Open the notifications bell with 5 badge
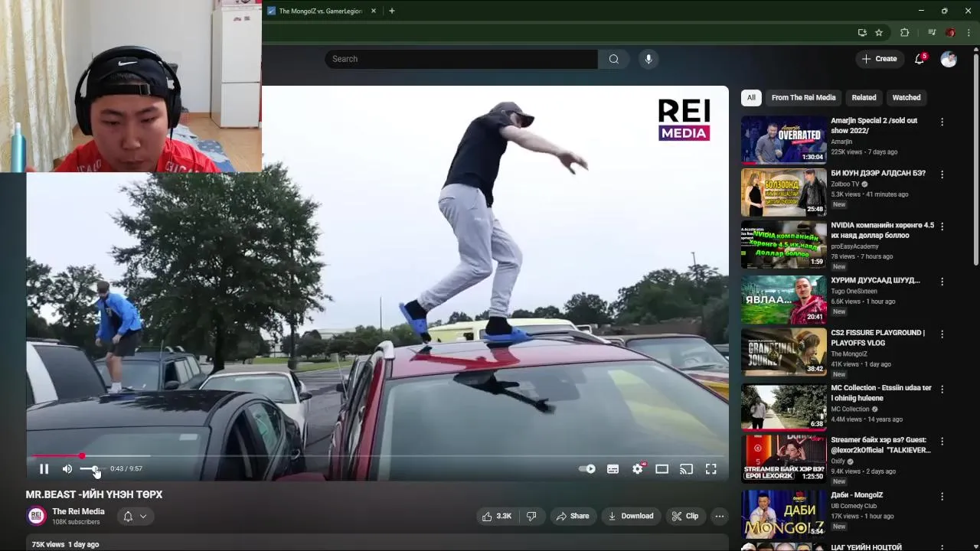The image size is (980, 551). click(920, 59)
